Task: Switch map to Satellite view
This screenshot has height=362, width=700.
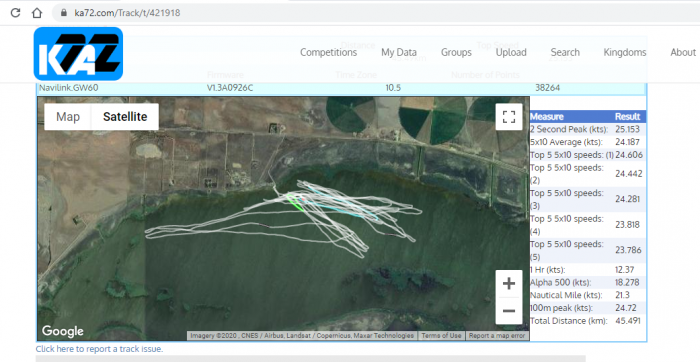Action: (125, 117)
